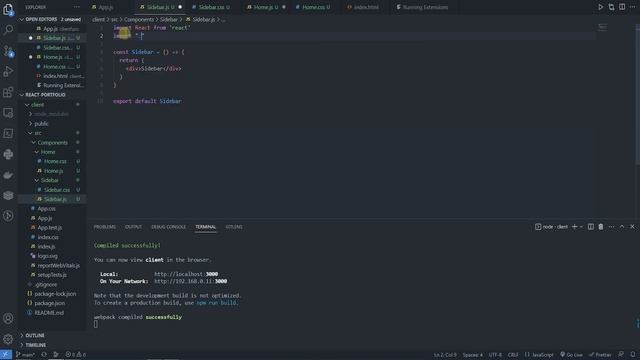Go to line via Ln 2, Col 9
The height and width of the screenshot is (360, 640).
click(445, 355)
